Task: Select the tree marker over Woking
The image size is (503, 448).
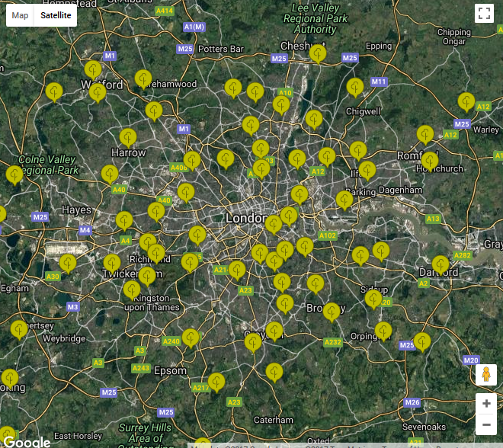Action: [x=10, y=379]
